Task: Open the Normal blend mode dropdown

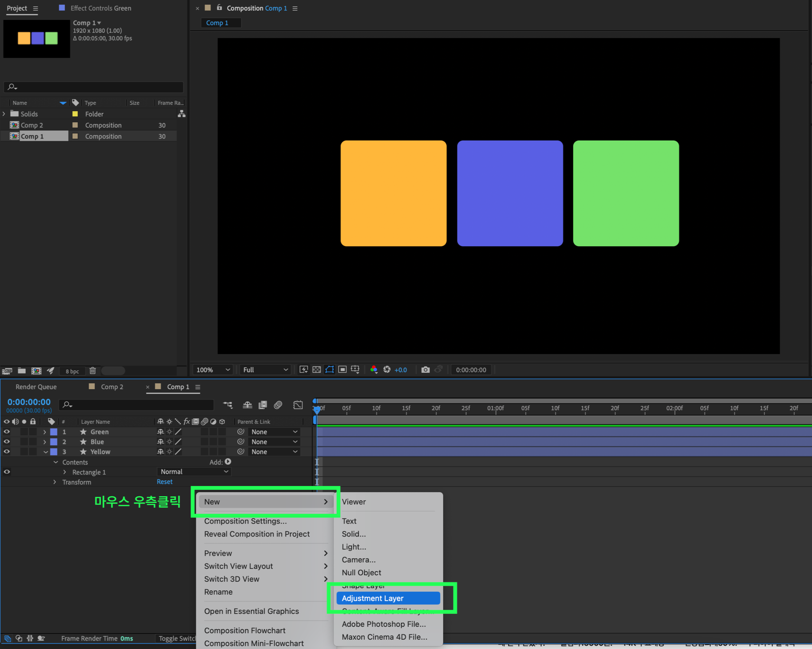Action: tap(194, 472)
